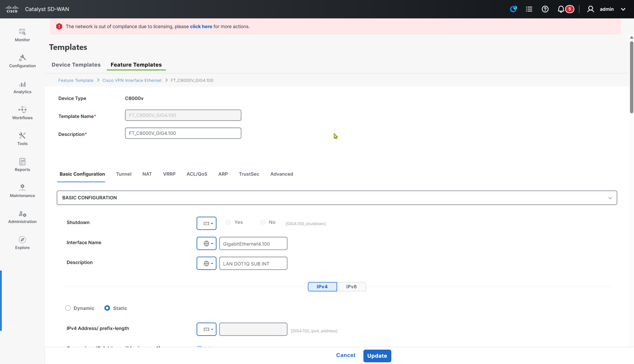Open the help question mark icon

click(x=545, y=9)
